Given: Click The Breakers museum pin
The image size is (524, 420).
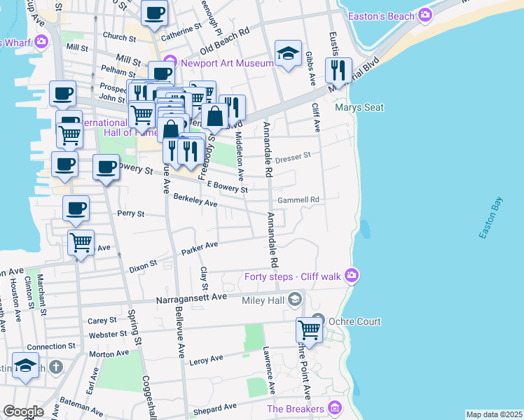Looking at the screenshot, I should pos(335,407).
